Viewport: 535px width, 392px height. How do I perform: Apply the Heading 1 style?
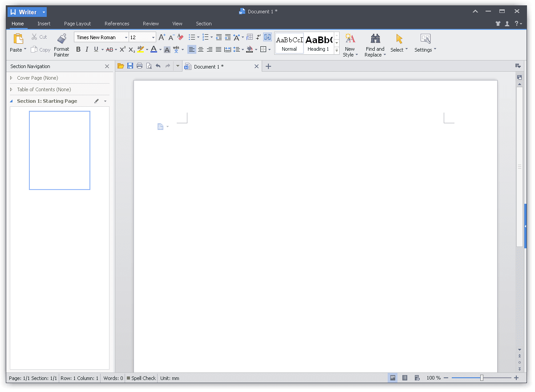(319, 43)
